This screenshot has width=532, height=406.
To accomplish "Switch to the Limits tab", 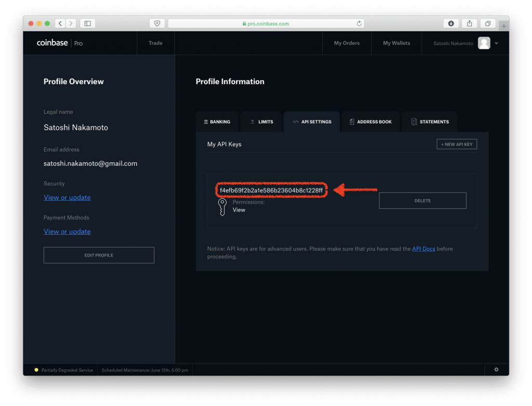I will tap(262, 122).
